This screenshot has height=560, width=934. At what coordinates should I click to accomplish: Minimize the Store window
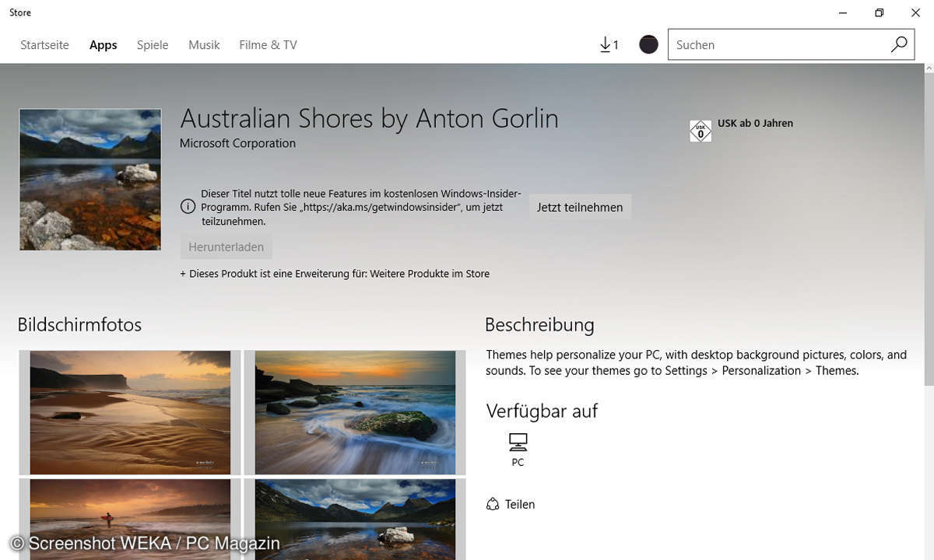pyautogui.click(x=843, y=12)
